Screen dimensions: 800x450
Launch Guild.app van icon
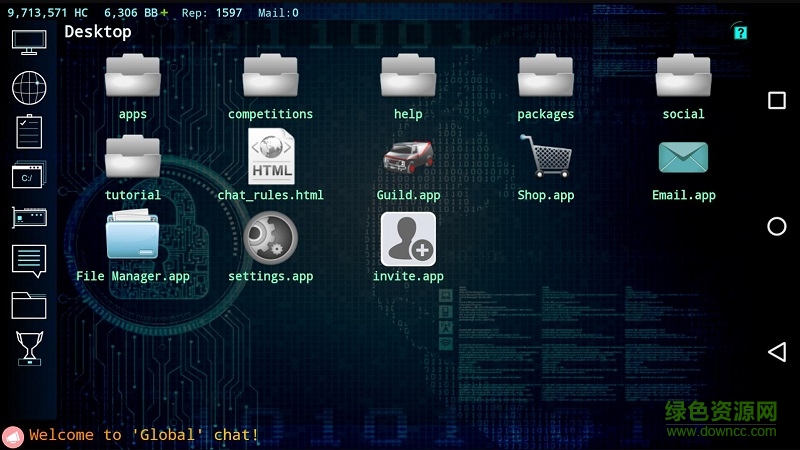pos(408,157)
